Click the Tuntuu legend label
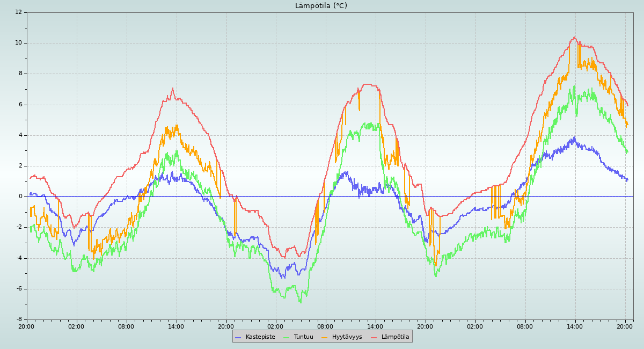The height and width of the screenshot is (349, 644). click(x=303, y=337)
